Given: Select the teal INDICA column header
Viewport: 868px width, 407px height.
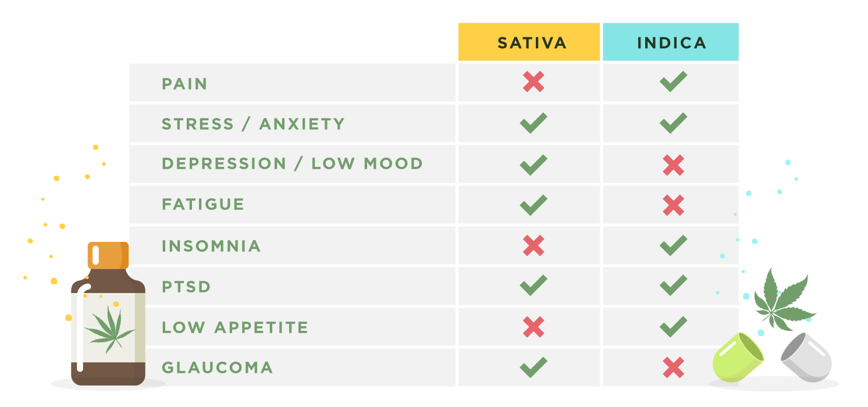Looking at the screenshot, I should [671, 42].
